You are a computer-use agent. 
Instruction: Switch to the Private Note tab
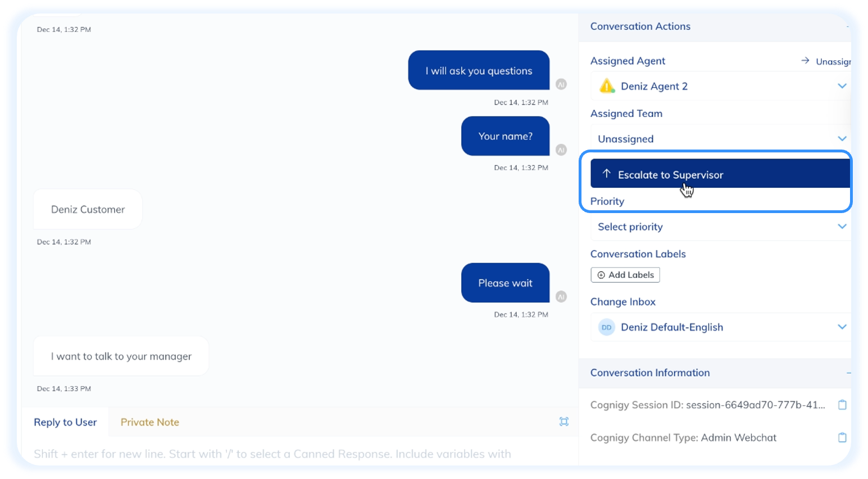click(x=149, y=422)
